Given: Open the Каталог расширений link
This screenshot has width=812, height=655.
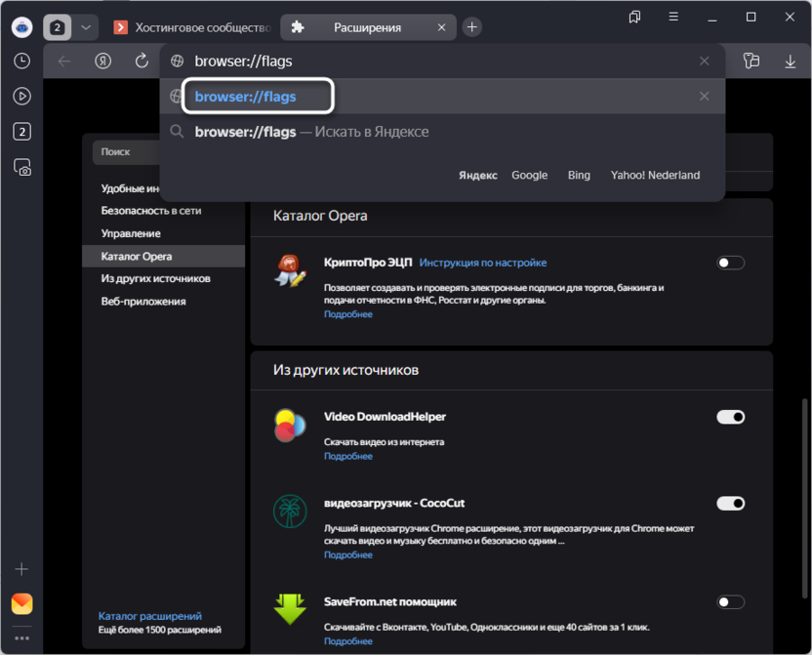Looking at the screenshot, I should [150, 616].
